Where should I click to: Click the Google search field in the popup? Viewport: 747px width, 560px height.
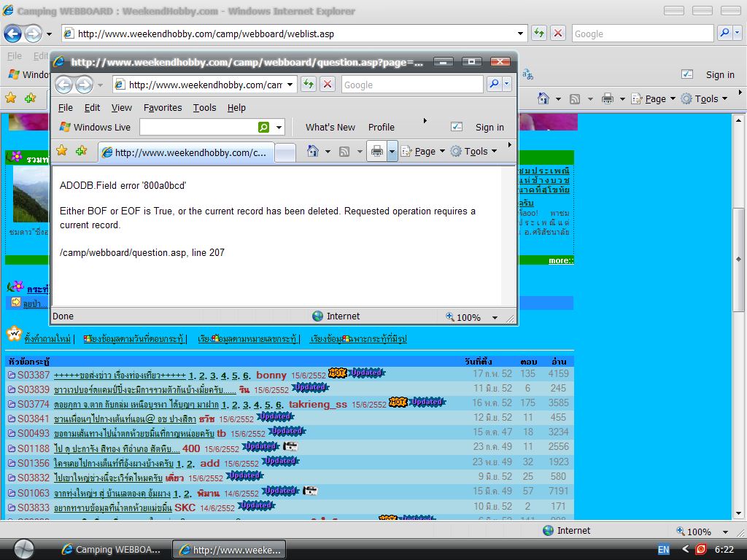click(411, 85)
